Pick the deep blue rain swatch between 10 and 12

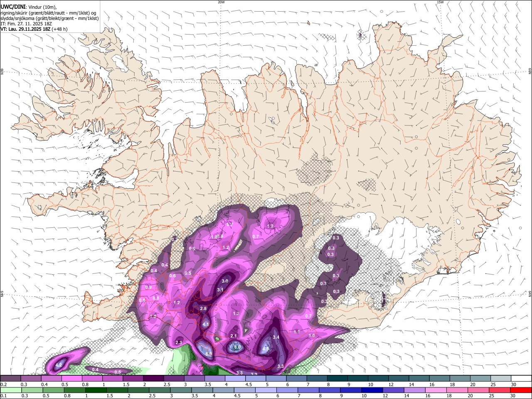point(372,390)
